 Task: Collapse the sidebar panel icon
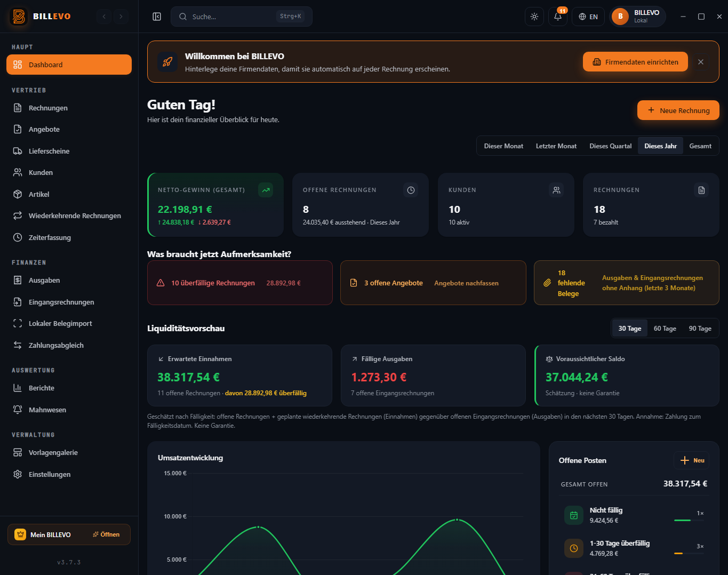coord(157,17)
